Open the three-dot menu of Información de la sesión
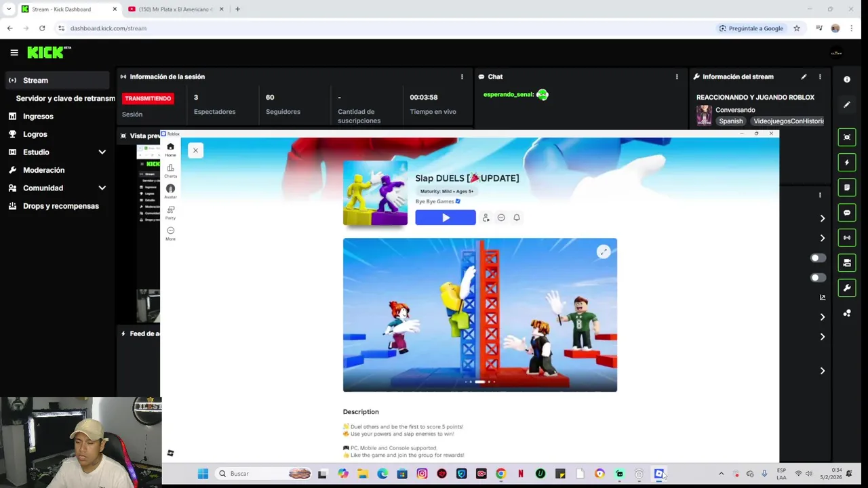 coord(462,77)
